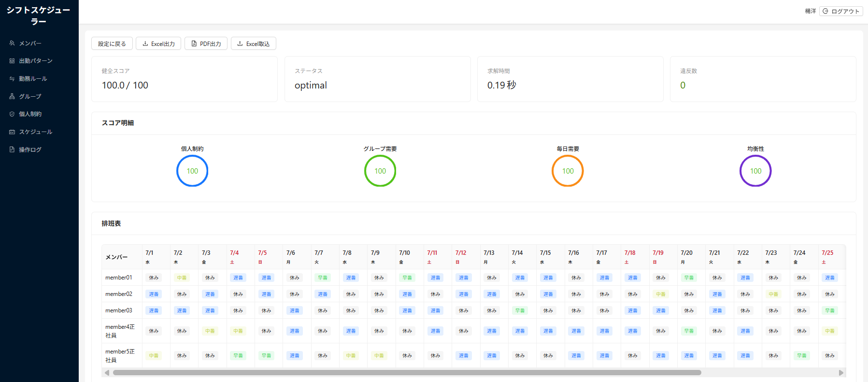Click the 勤務ルール swap icon in sidebar
This screenshot has width=868, height=382.
12,79
